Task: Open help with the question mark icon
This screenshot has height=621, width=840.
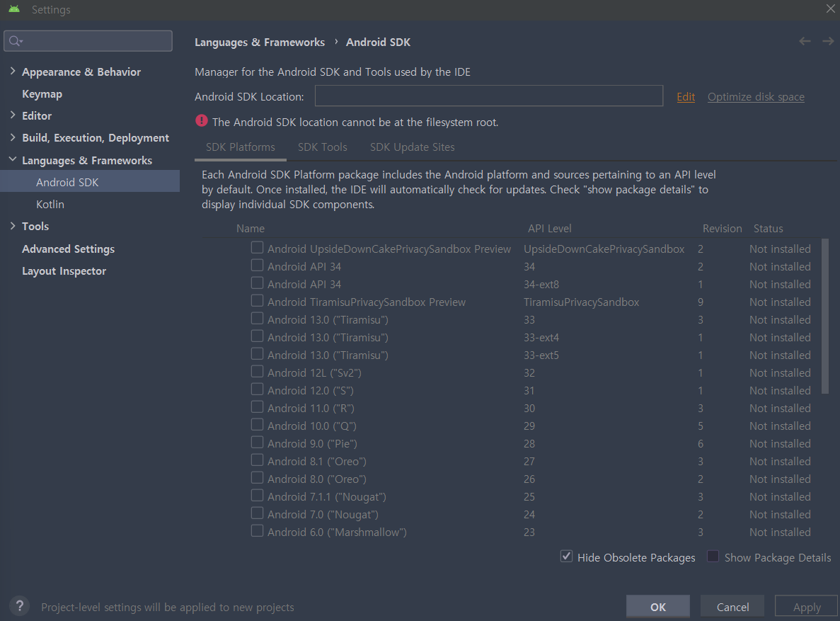Action: tap(20, 607)
